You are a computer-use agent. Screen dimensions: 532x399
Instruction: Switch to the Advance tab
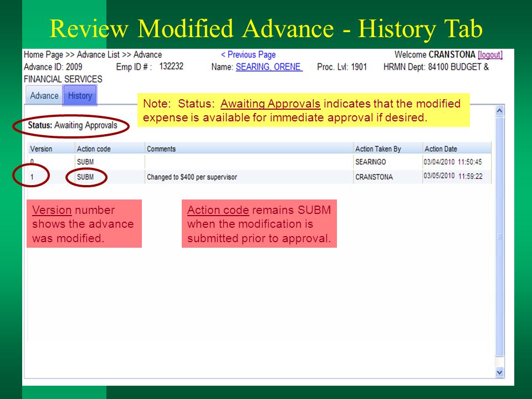click(x=44, y=96)
